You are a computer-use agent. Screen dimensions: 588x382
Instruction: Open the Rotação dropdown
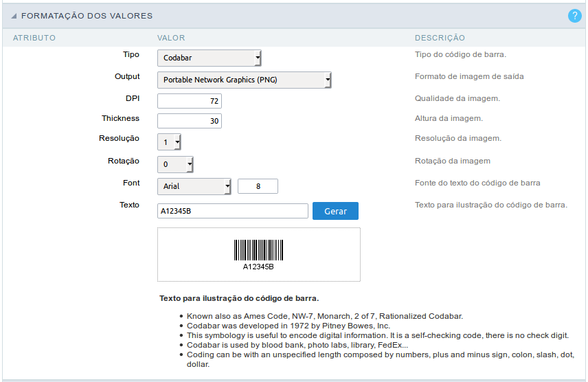point(175,164)
